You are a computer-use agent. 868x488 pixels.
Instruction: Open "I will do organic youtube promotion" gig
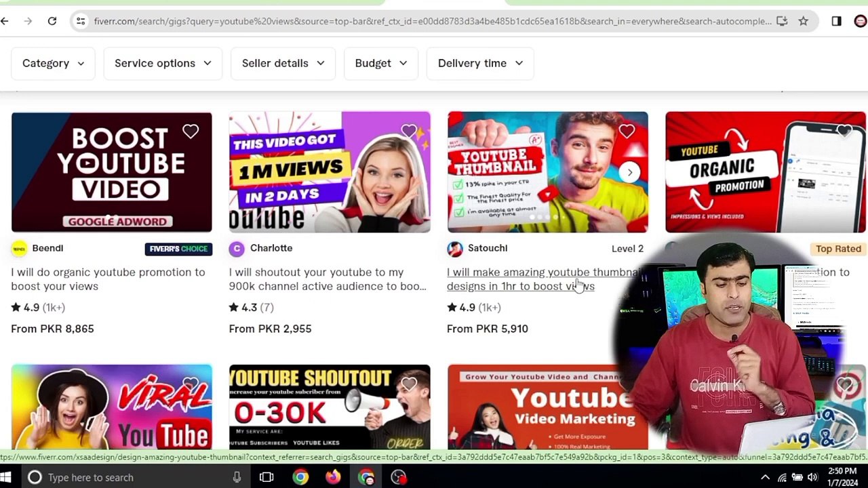tap(108, 279)
